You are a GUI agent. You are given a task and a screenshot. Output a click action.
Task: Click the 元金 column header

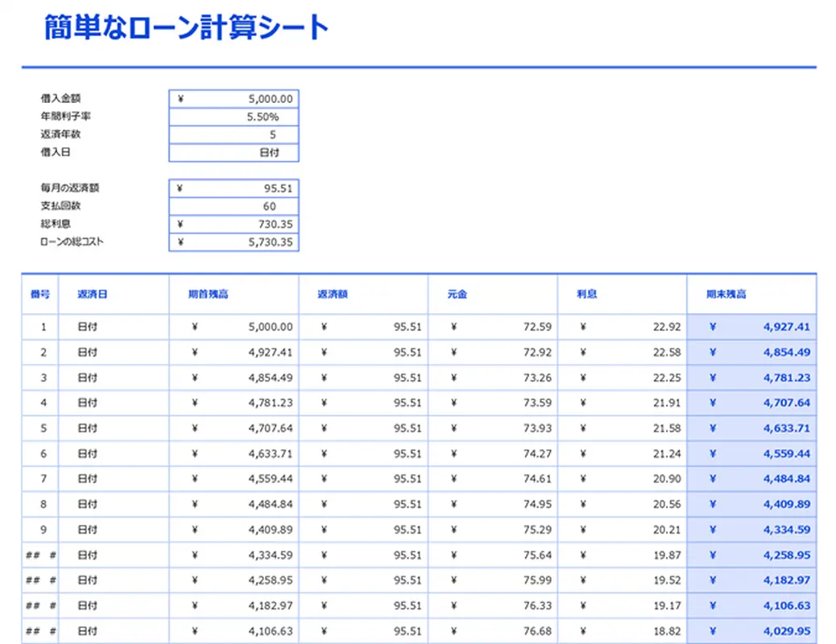[457, 294]
